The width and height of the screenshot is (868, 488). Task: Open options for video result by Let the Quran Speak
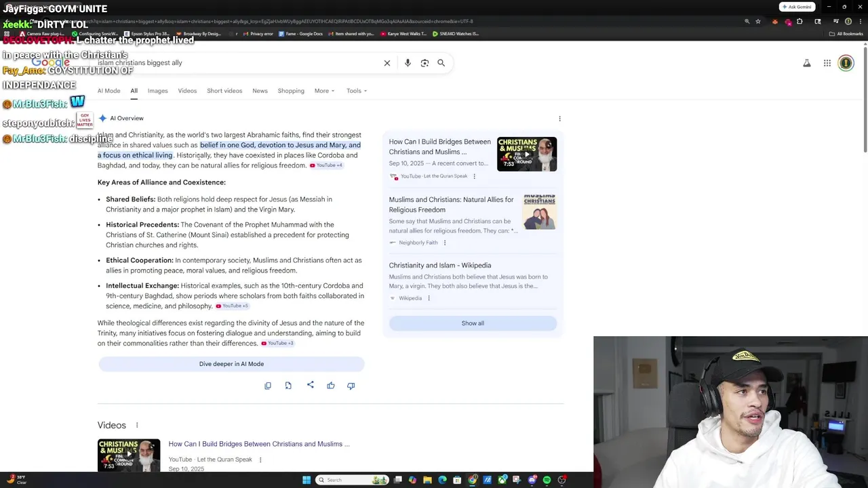(260, 460)
